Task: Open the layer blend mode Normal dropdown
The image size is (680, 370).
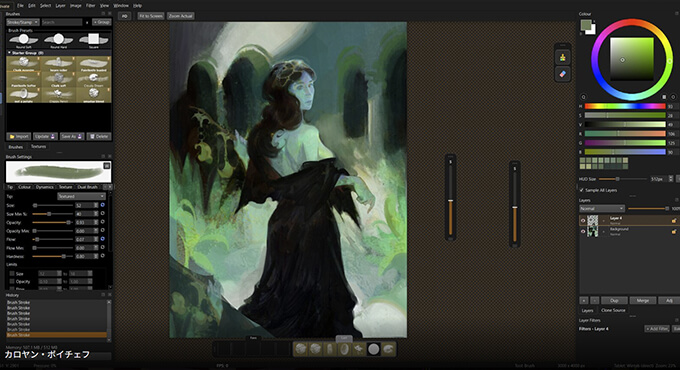Action: (x=602, y=209)
